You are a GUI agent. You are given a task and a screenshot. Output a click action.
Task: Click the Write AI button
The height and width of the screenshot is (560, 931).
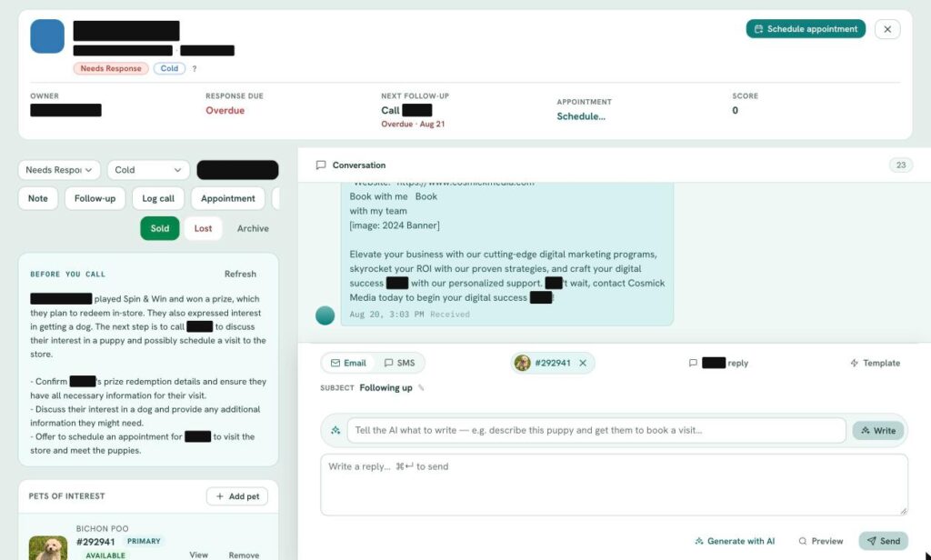878,431
